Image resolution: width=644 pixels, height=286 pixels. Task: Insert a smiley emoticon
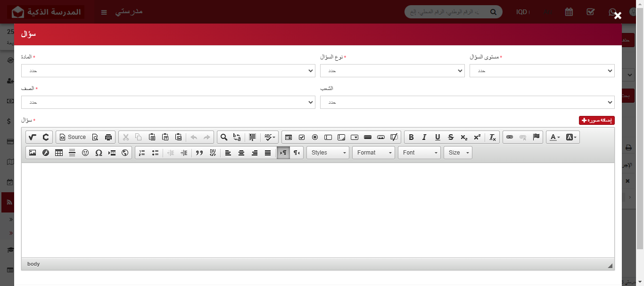click(x=85, y=153)
